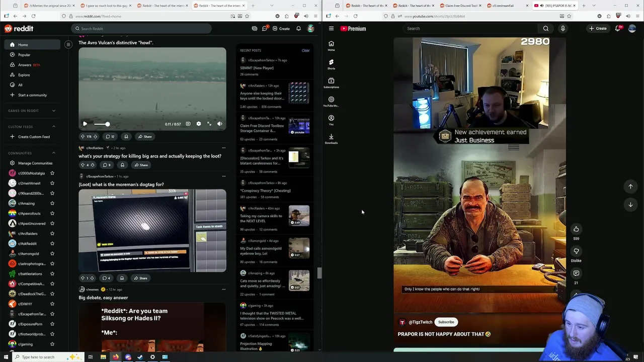Screen dimensions: 644x362
Task: Click Create Custom Feed
Action: 32,137
